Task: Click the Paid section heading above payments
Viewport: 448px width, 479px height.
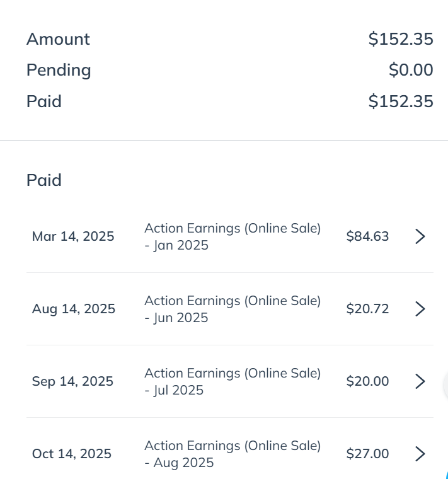Action: pyautogui.click(x=44, y=180)
